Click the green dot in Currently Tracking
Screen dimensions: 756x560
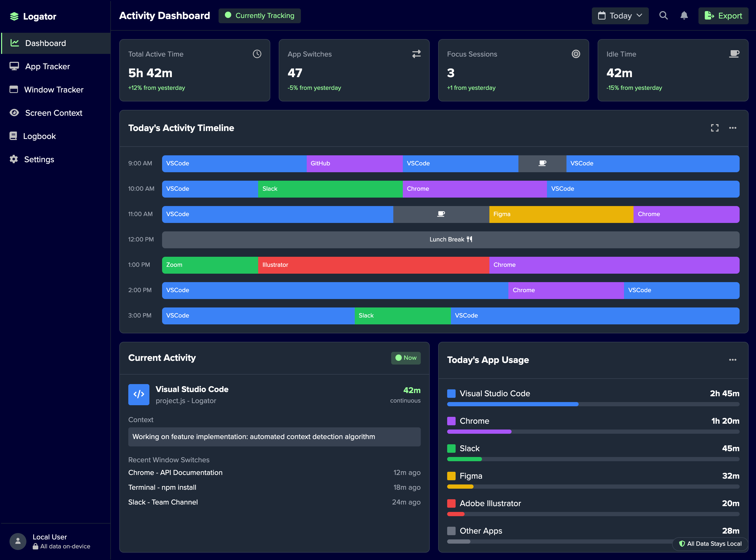click(x=228, y=15)
